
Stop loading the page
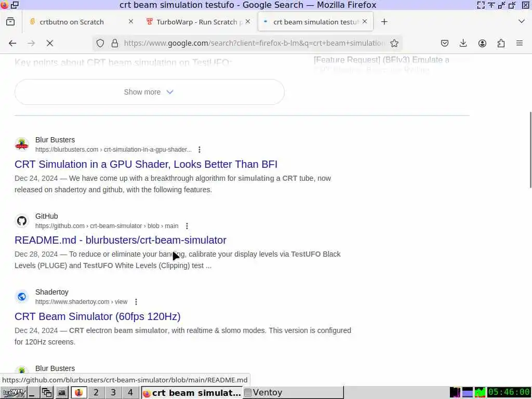[49, 43]
